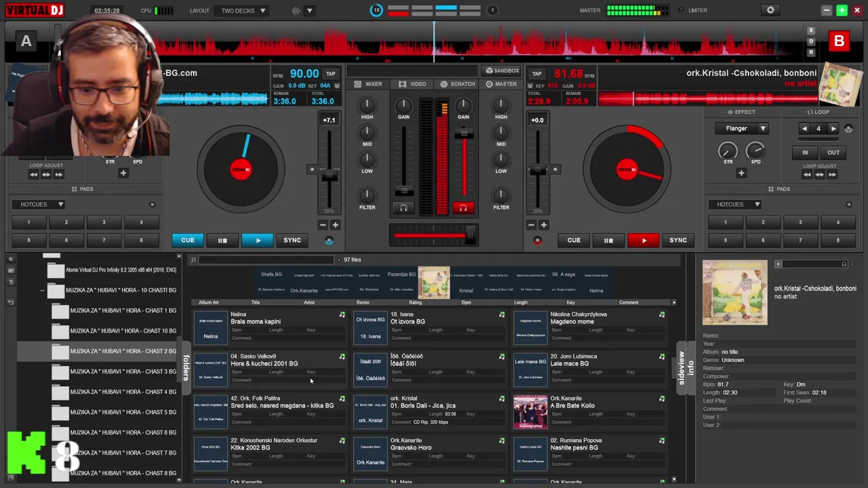Open deck A HOTCUES pads dropdown
Screen dimensions: 868x488
coord(39,204)
